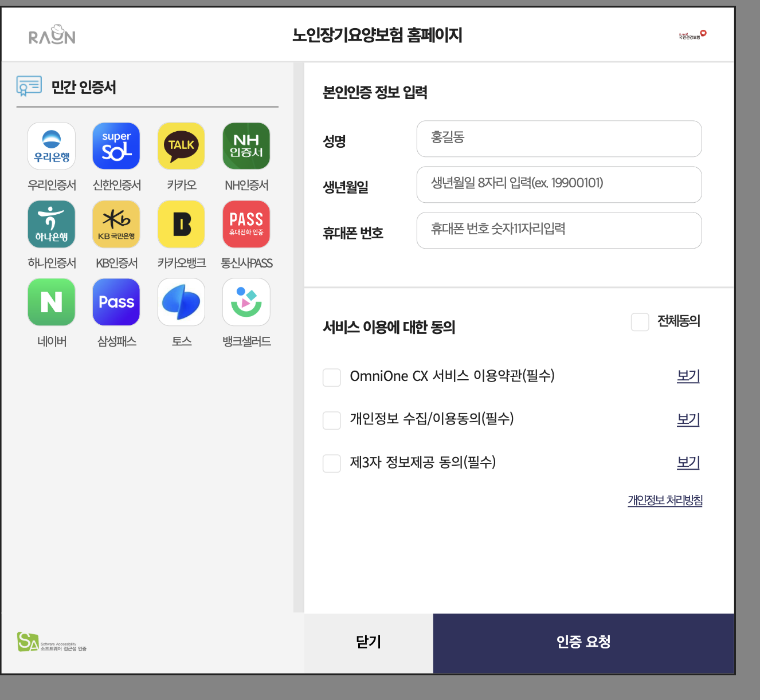The width and height of the screenshot is (760, 700).
Task: Click the 인증 요청 button
Action: click(583, 643)
